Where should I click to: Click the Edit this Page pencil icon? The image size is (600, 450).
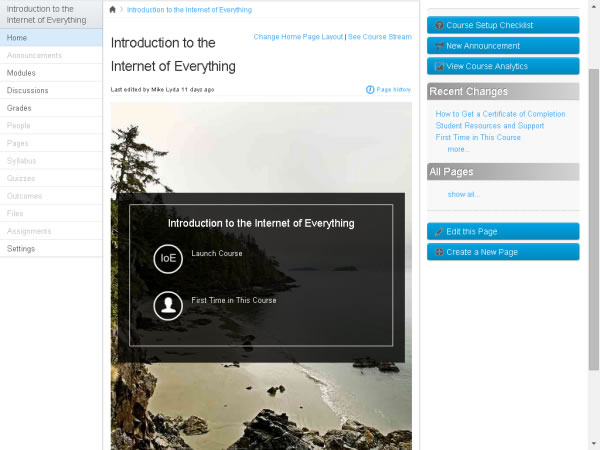coord(439,231)
